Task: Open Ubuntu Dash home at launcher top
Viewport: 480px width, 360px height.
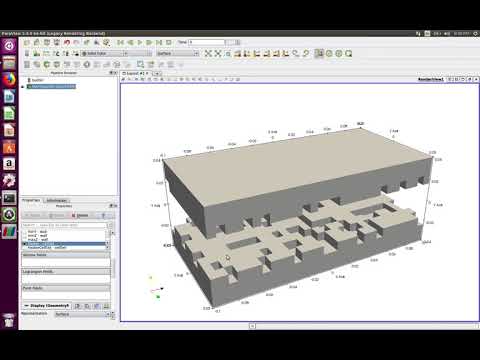Action: pos(9,45)
